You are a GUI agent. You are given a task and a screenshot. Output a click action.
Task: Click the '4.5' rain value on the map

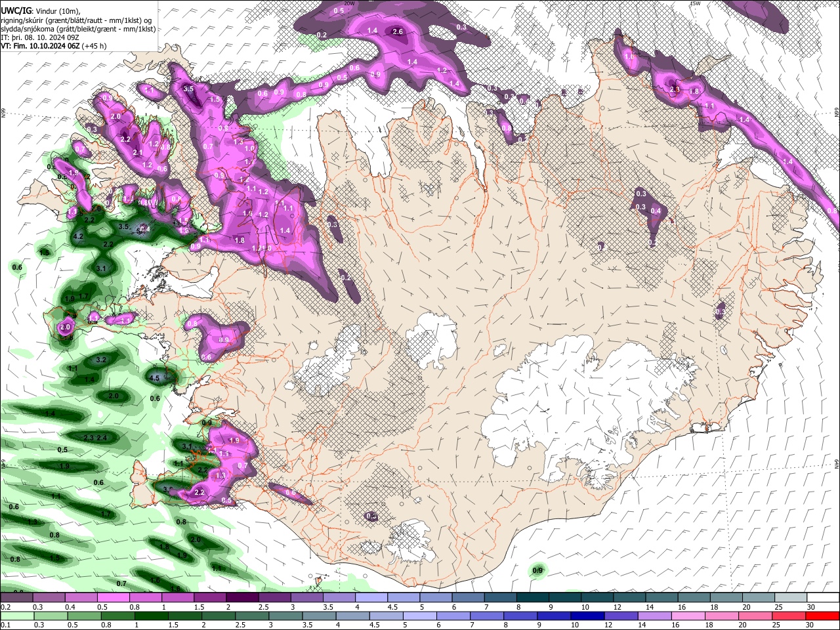tap(155, 378)
